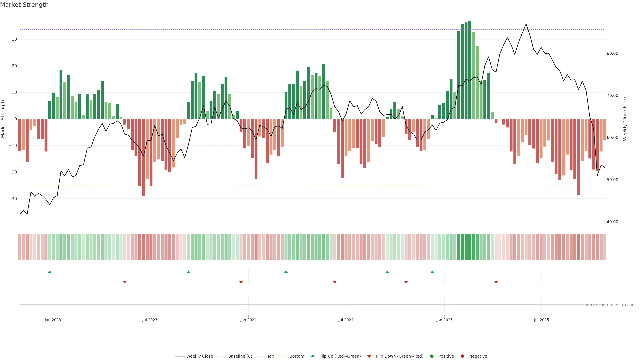The width and height of the screenshot is (644, 362).
Task: Click the source: sharemaestro.com text
Action: [609, 305]
